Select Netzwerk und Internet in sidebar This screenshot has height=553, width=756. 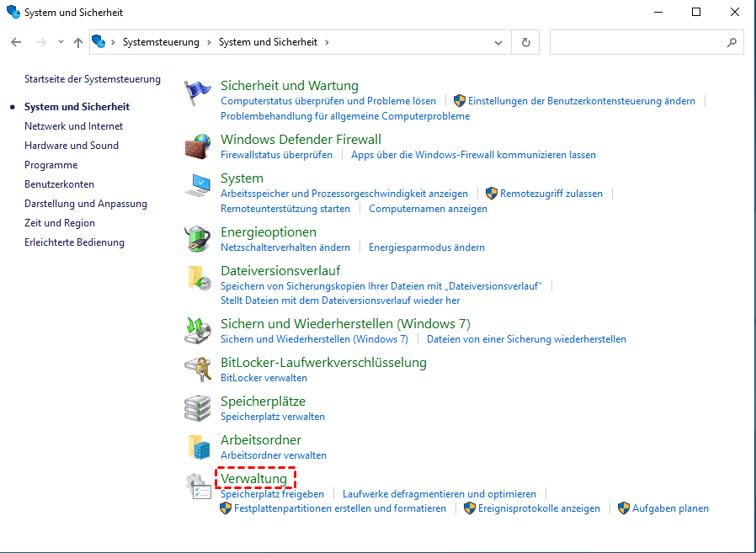point(74,126)
